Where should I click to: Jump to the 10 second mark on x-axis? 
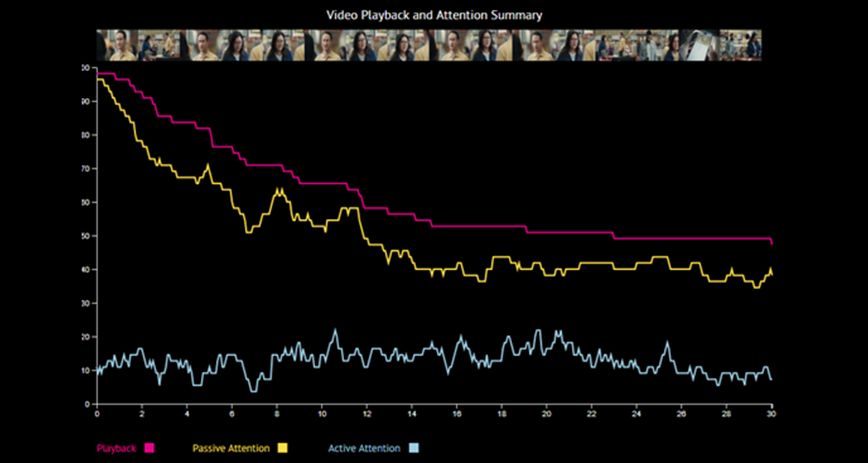(x=322, y=414)
